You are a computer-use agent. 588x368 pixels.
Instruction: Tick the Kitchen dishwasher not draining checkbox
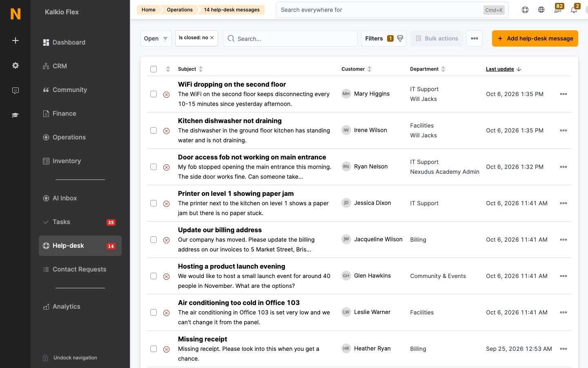[x=154, y=130]
